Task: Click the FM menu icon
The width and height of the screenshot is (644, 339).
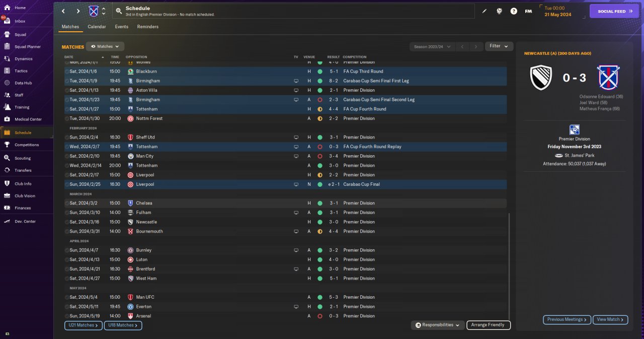Action: point(528,11)
